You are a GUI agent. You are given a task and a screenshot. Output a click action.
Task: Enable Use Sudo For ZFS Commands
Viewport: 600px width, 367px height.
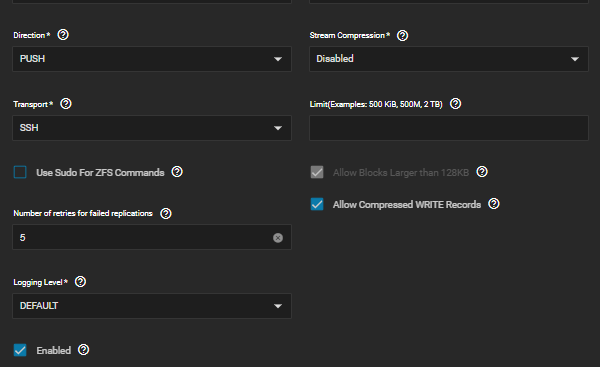point(20,172)
